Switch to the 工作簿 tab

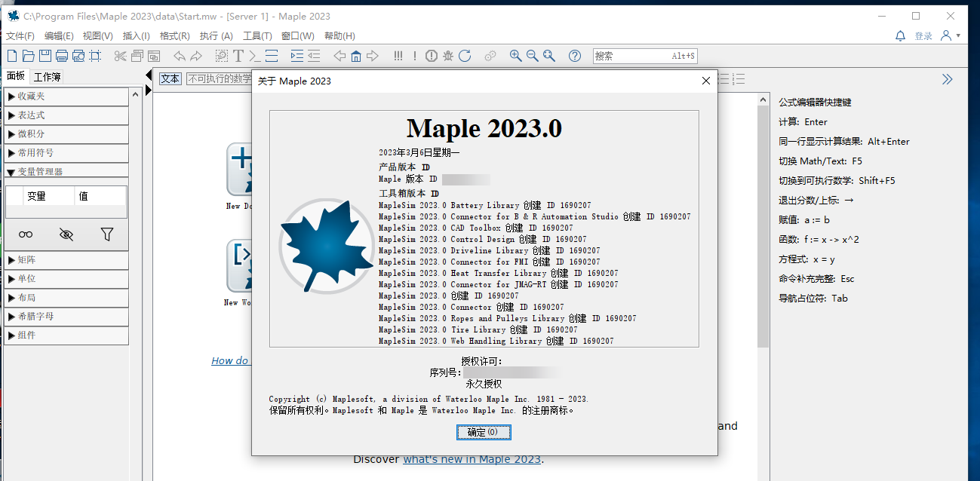point(47,76)
